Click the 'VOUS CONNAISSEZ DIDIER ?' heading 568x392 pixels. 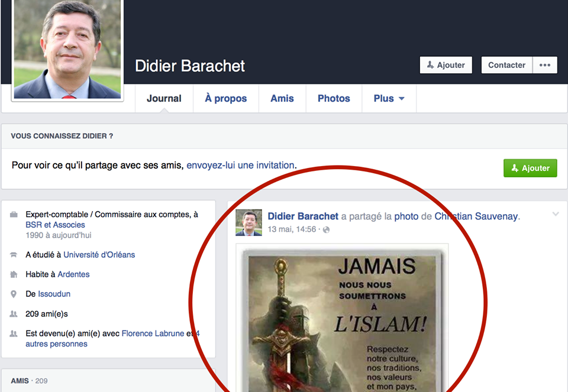(62, 136)
